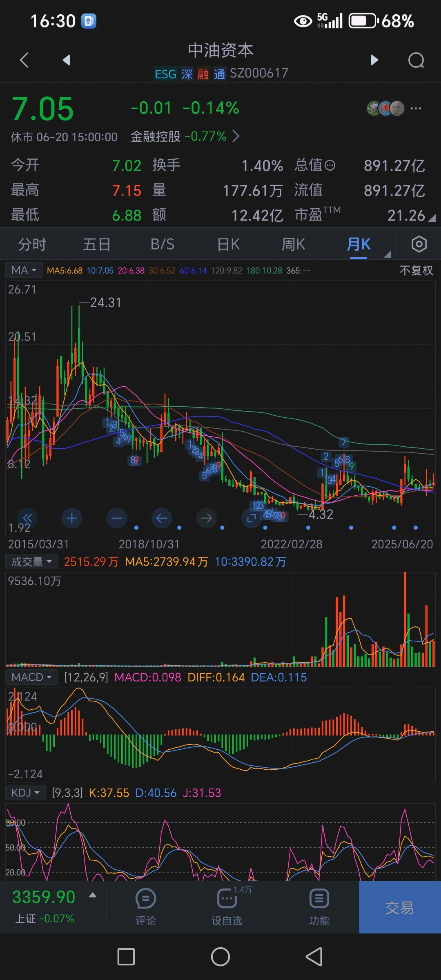Tap KDJ parameters [9,3,3]
The width and height of the screenshot is (441, 980).
point(67,793)
